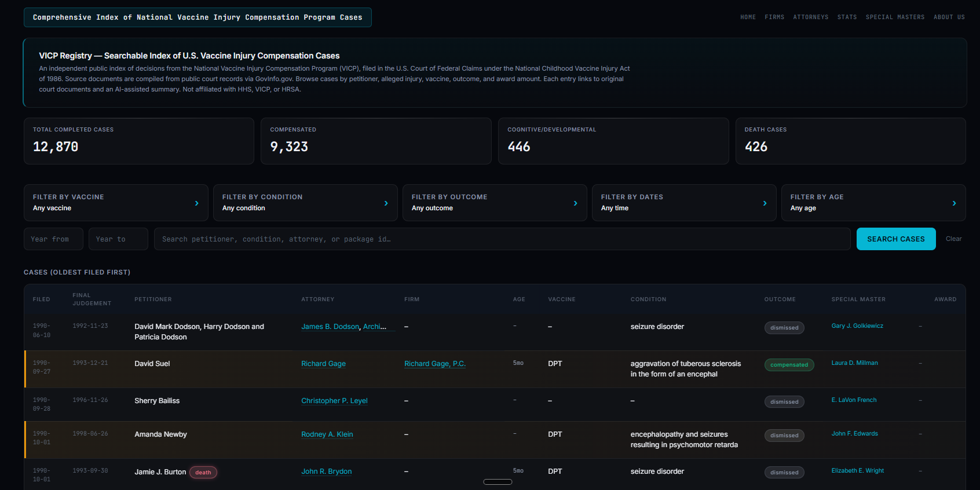Click the Award column header

(945, 299)
